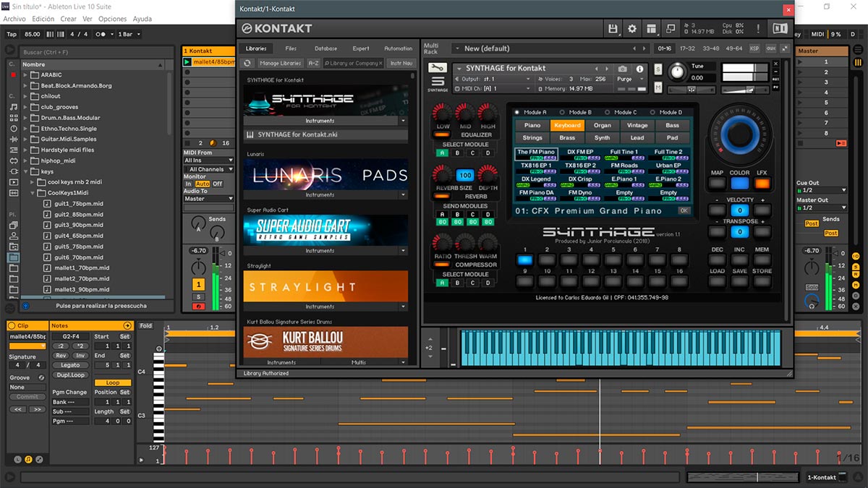Toggle the Compressor orange on/off light

point(443,265)
